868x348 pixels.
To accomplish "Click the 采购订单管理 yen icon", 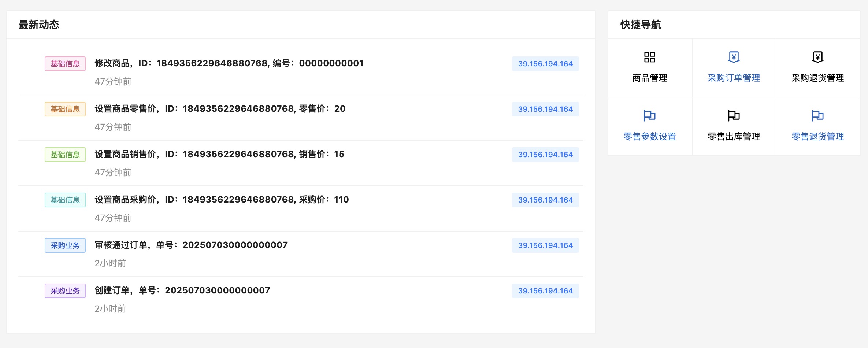I will 734,57.
